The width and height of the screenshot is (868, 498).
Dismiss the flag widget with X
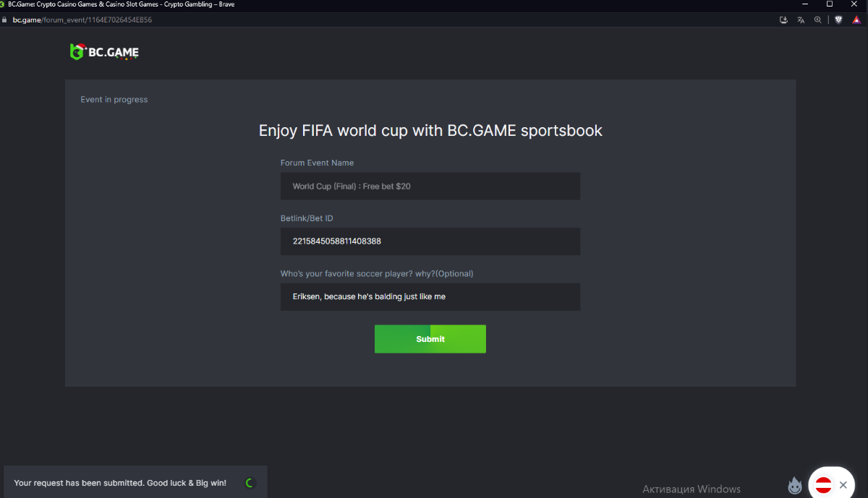point(843,485)
